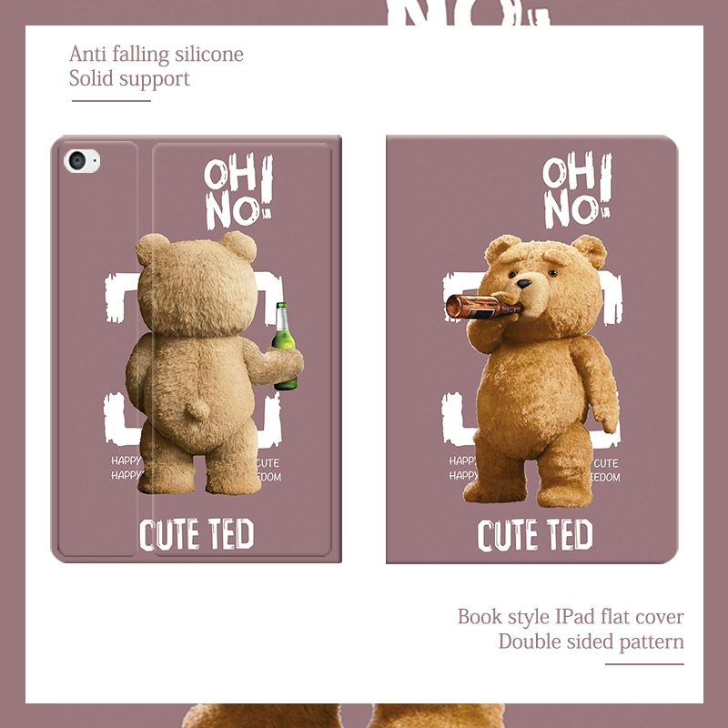Image resolution: width=728 pixels, height=728 pixels.
Task: Click the partial NO text at top
Action: [469, 13]
